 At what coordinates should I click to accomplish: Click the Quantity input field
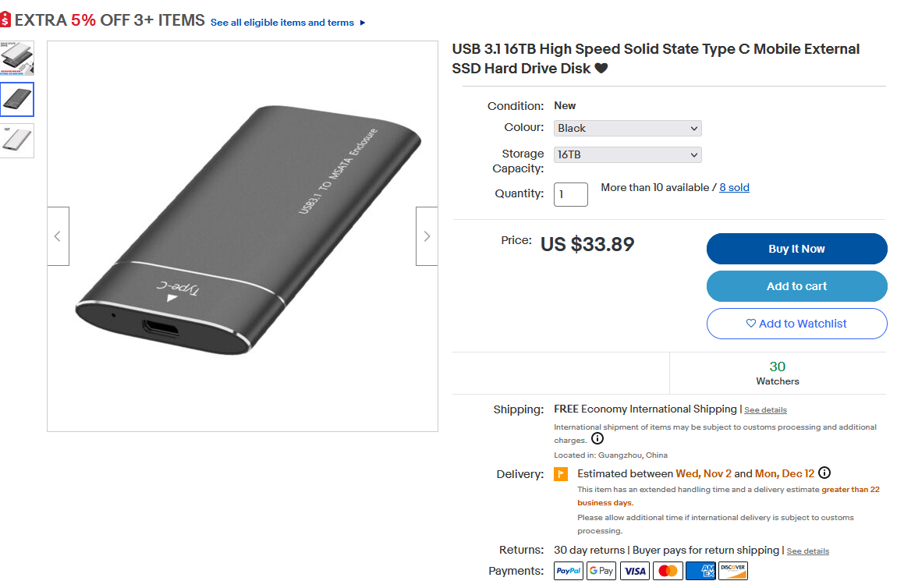coord(571,194)
